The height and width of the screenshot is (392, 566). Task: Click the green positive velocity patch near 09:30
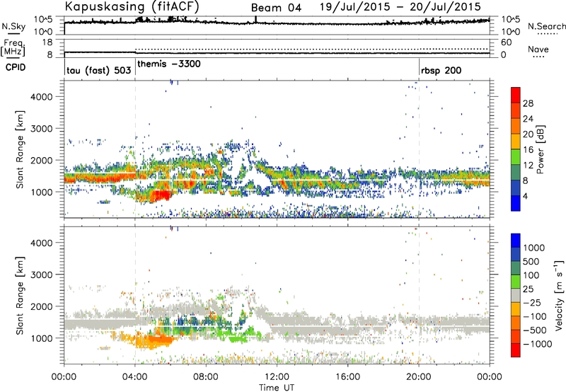pos(238,339)
